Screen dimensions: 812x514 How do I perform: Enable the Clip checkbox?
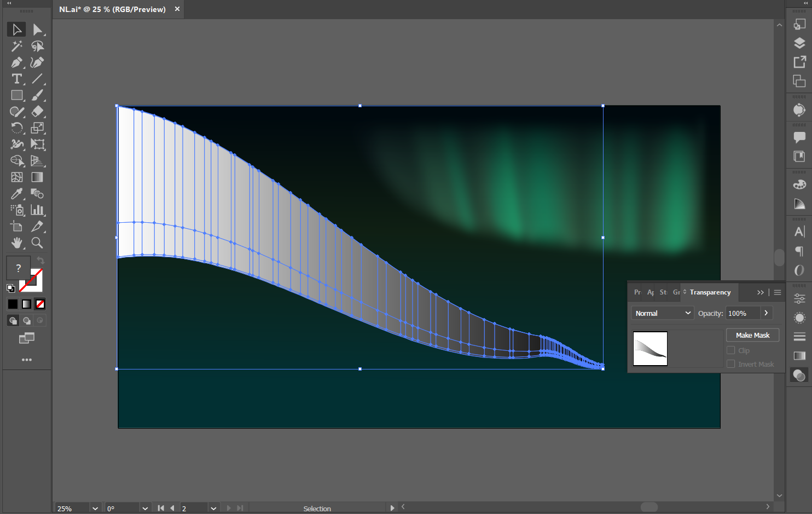[730, 350]
